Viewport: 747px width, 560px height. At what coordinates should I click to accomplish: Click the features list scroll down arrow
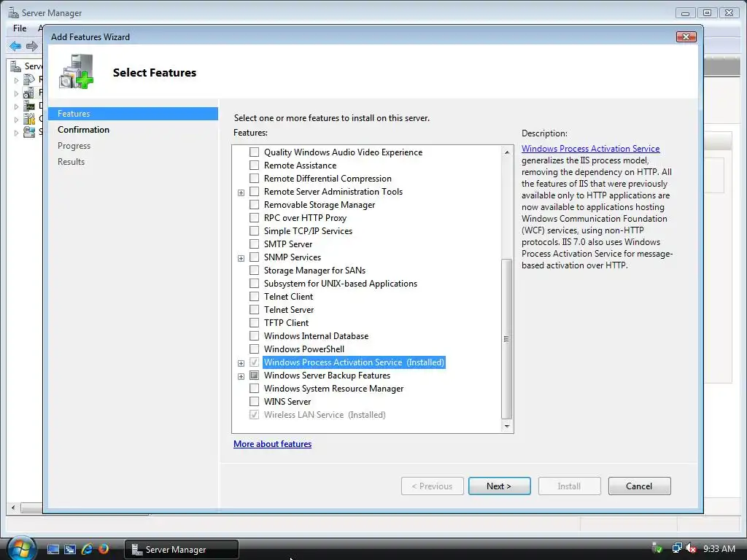click(507, 426)
